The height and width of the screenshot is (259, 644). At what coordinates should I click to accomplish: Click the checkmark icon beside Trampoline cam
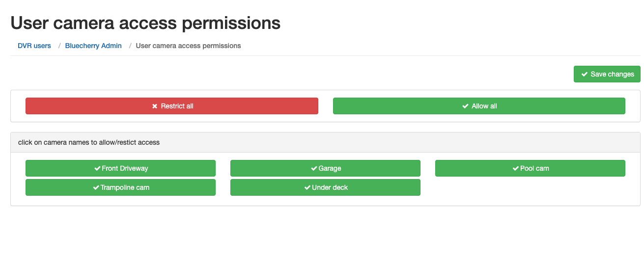96,187
